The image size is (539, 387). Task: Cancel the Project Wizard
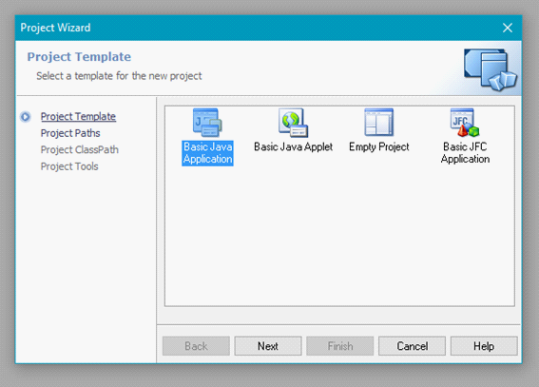[412, 346]
